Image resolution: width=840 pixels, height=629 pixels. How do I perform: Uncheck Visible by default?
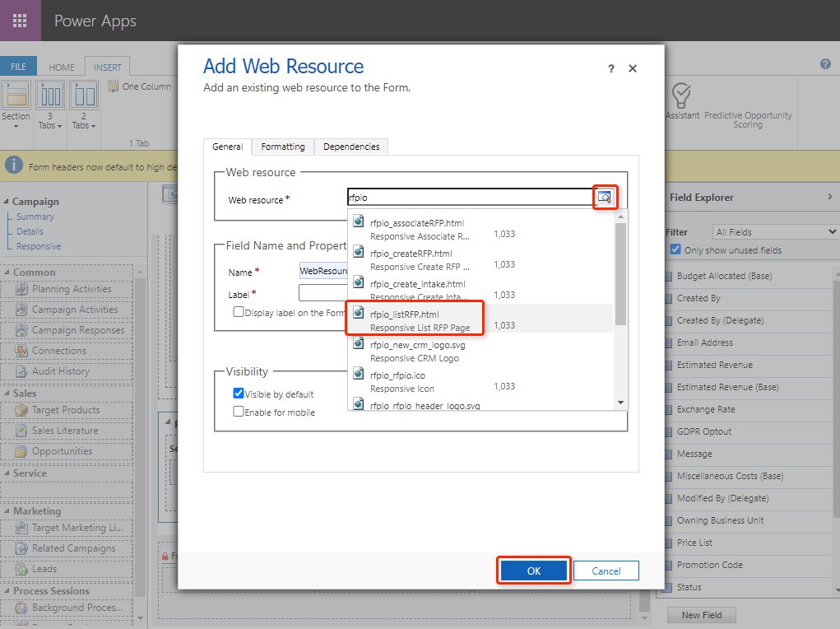click(x=239, y=393)
